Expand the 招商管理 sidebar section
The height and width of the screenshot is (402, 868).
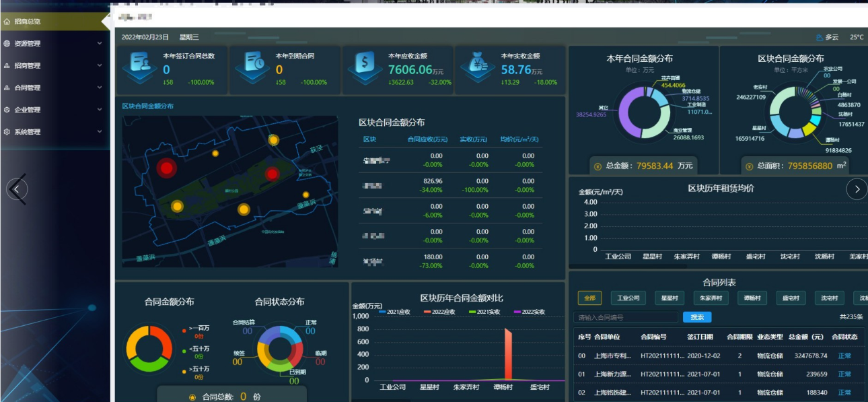100,66
